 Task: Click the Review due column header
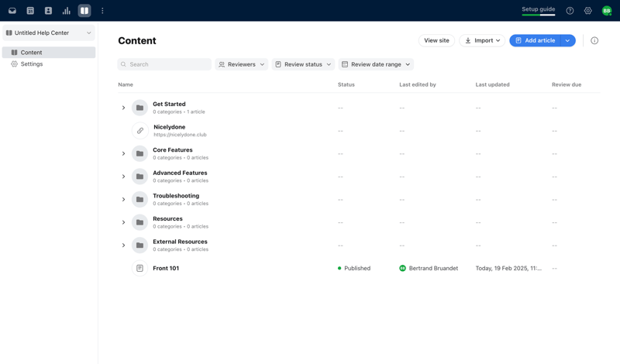coord(567,84)
